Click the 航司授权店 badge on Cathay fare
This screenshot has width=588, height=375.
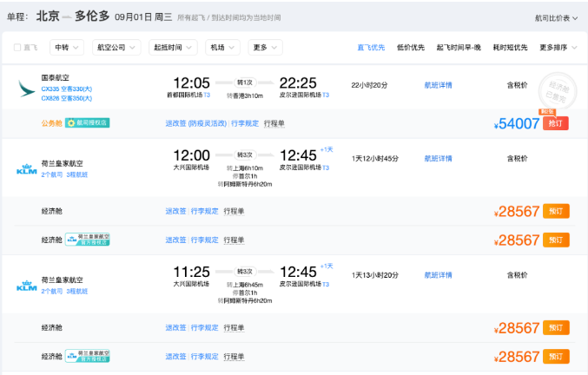coord(88,123)
